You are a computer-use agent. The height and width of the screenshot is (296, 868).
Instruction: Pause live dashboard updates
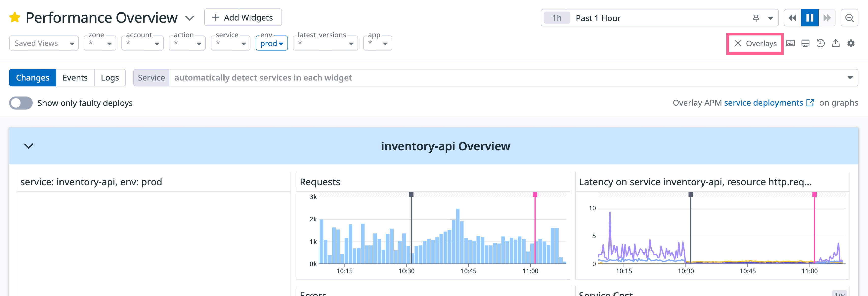810,18
